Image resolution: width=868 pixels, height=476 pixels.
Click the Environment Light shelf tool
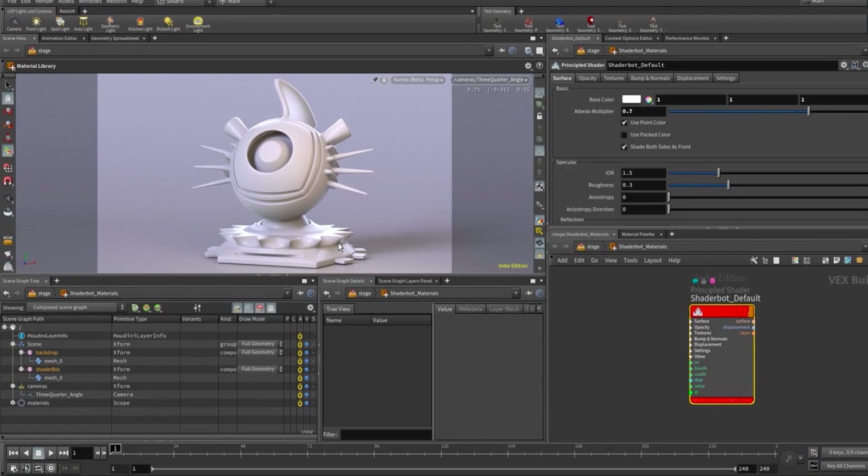coord(198,24)
